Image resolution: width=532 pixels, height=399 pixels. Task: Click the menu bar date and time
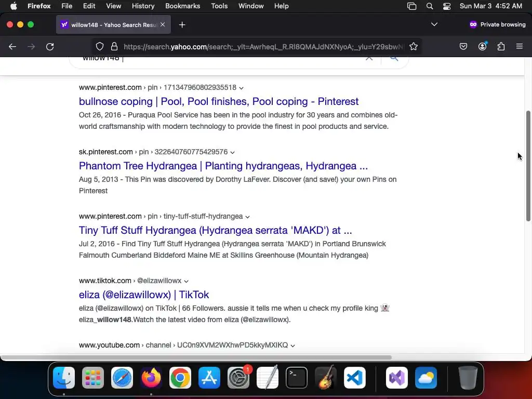click(x=490, y=6)
